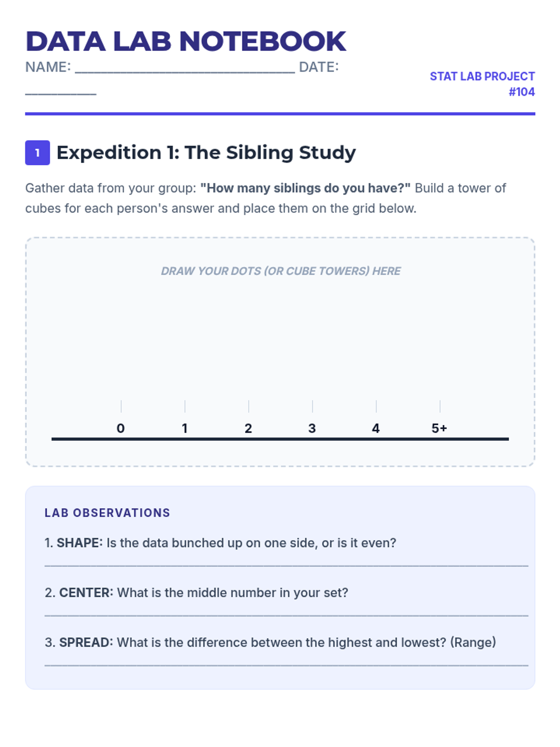Click the Expedition 1 heading text
The image size is (560, 747).
tap(206, 153)
